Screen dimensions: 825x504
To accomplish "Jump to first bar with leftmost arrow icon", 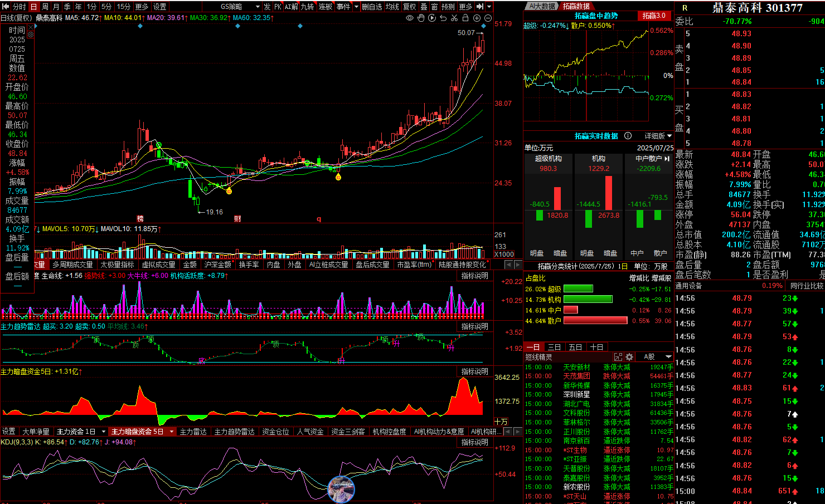I will pos(6,7).
